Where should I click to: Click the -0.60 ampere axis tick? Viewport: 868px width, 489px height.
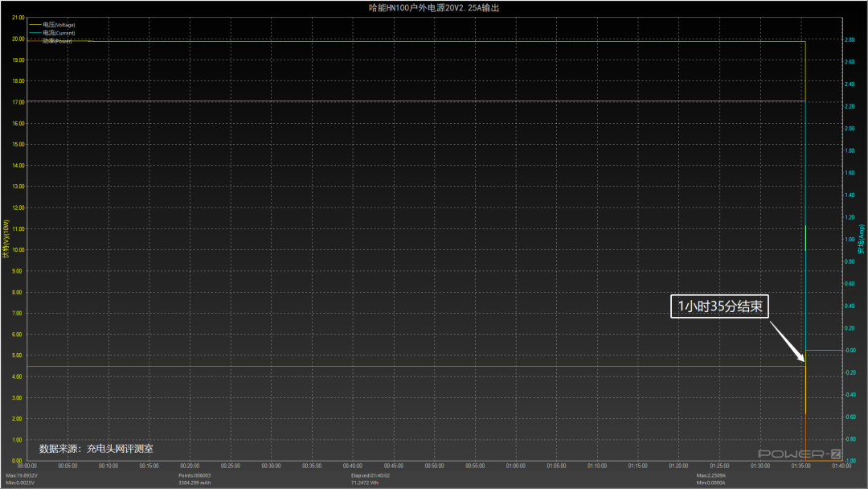850,417
